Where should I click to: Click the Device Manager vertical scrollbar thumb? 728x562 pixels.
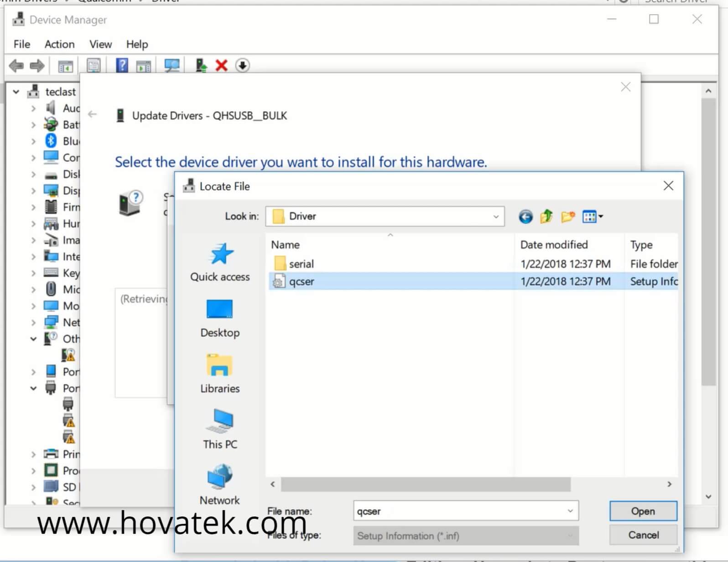(708, 242)
